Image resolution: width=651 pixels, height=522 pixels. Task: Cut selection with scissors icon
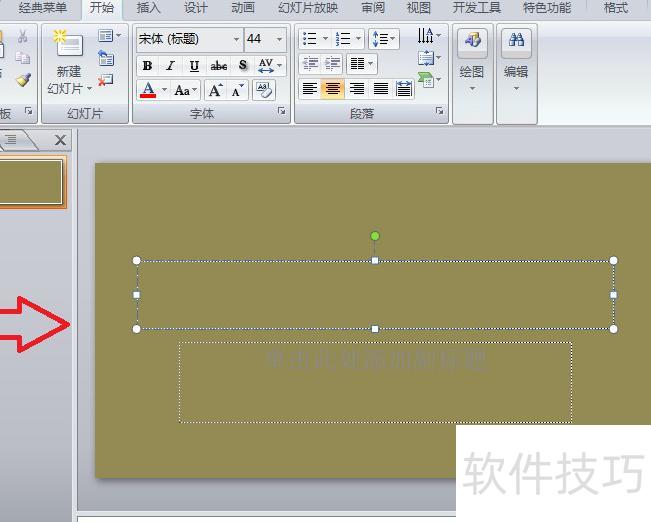pyautogui.click(x=22, y=36)
